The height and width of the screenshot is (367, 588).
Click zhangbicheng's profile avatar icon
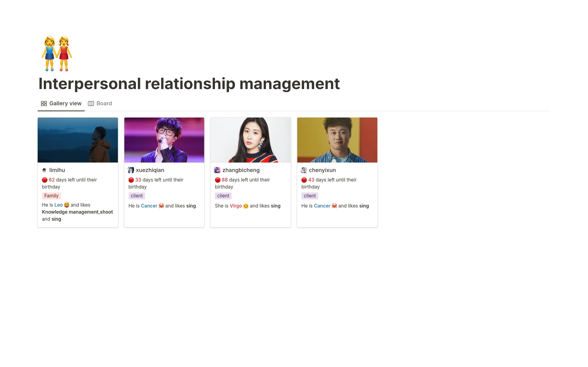click(x=217, y=170)
